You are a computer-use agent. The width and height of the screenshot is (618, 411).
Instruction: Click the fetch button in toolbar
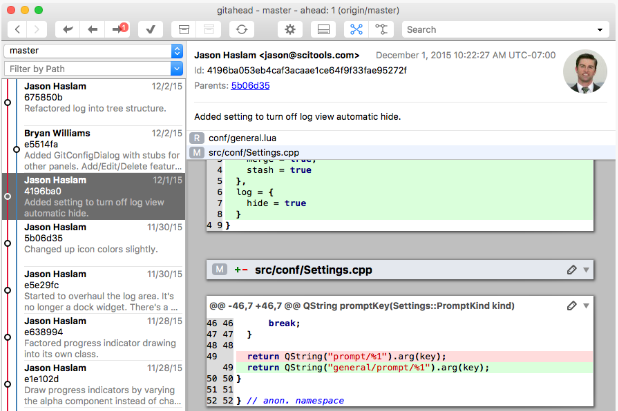[69, 29]
